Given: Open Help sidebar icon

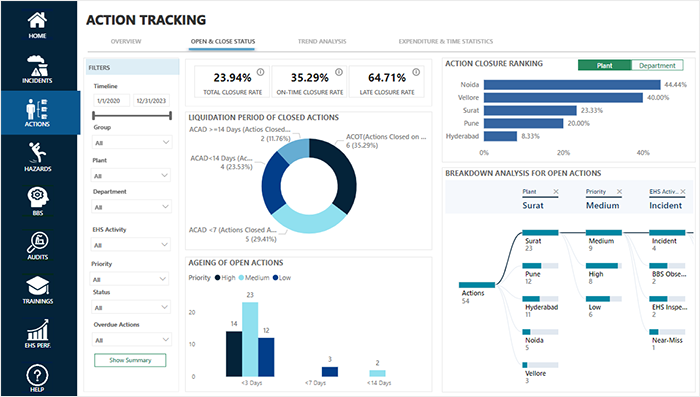Looking at the screenshot, I should 37,378.
